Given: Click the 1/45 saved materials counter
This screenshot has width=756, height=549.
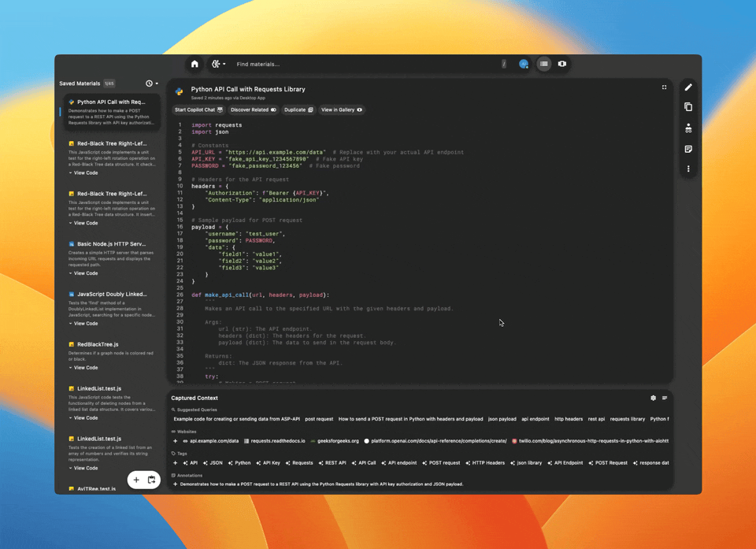Looking at the screenshot, I should (x=109, y=83).
